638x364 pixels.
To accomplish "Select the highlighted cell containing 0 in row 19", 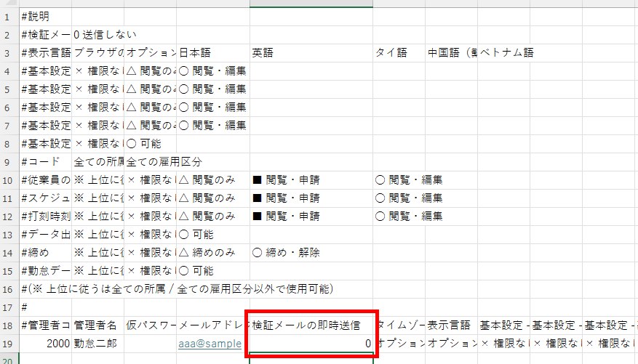I will pos(311,343).
